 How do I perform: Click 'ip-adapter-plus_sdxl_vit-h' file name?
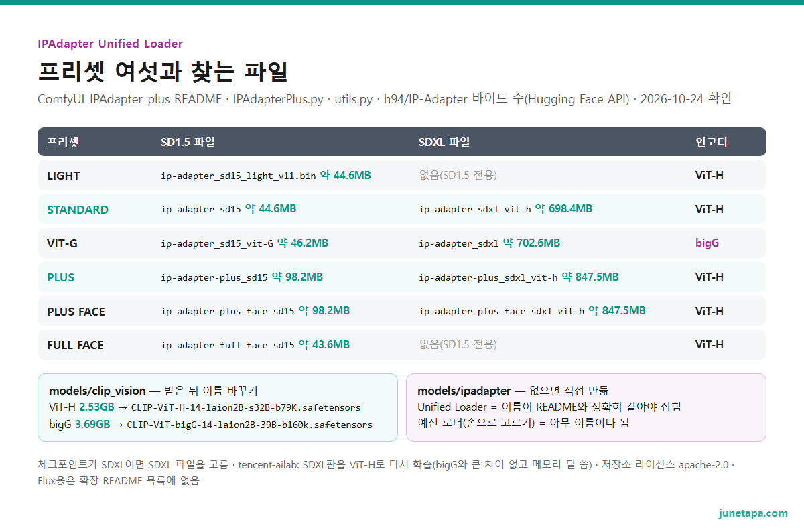[x=488, y=277]
